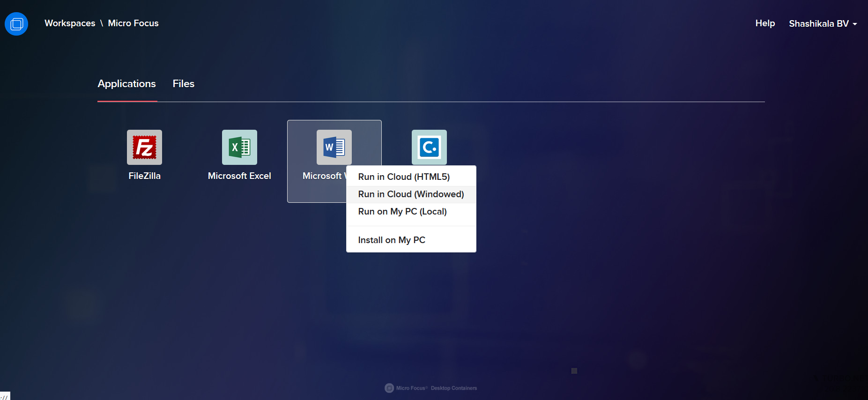This screenshot has width=868, height=400.
Task: Click the Micro Focus Desktop Containers footer
Action: [431, 388]
